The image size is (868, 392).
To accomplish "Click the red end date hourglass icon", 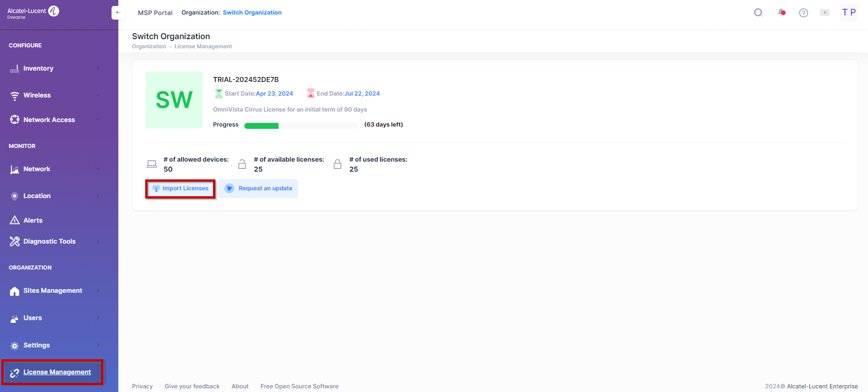I will tap(311, 93).
